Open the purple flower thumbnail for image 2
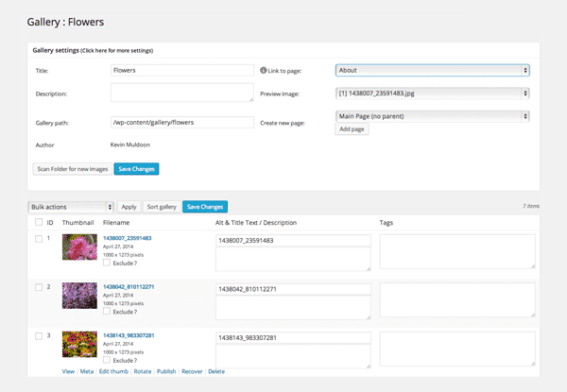The image size is (567, 392). 79,296
